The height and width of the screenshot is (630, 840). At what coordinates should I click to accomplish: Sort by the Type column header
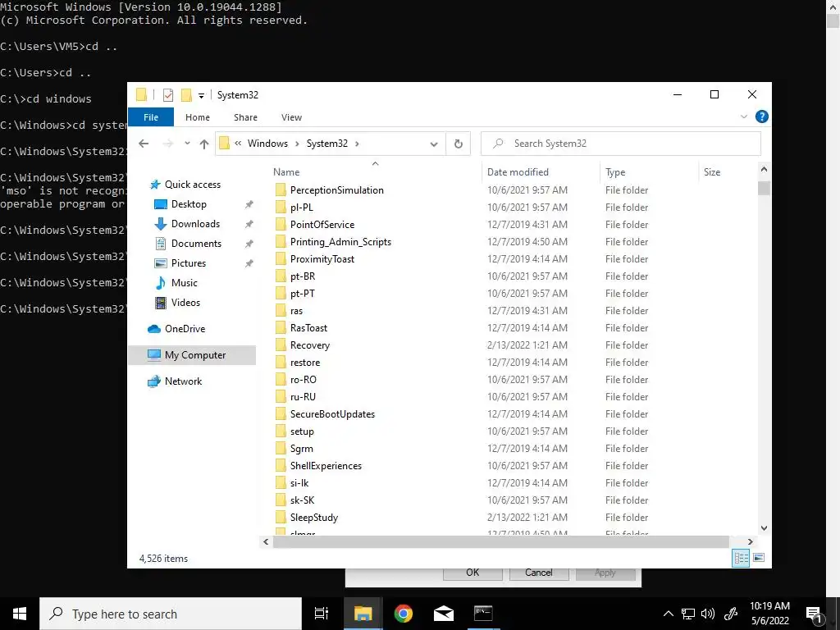(615, 172)
